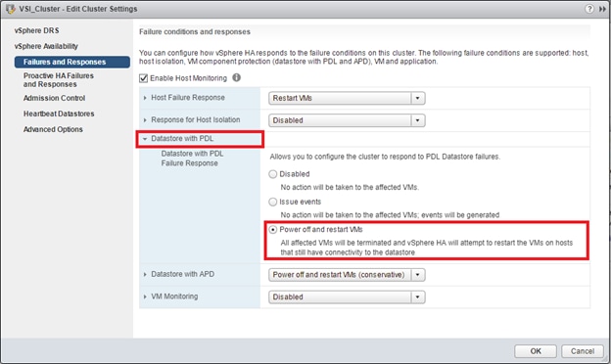Expand the Datastore with APD row
This screenshot has height=364, width=611.
[145, 274]
